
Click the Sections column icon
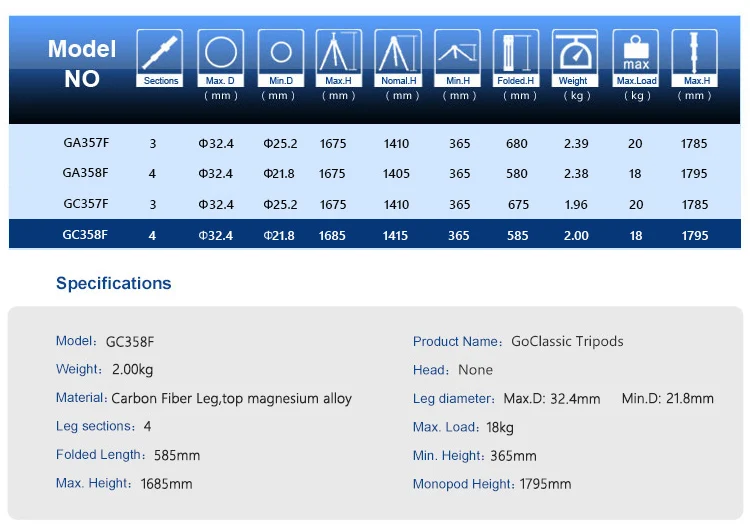tap(160, 58)
